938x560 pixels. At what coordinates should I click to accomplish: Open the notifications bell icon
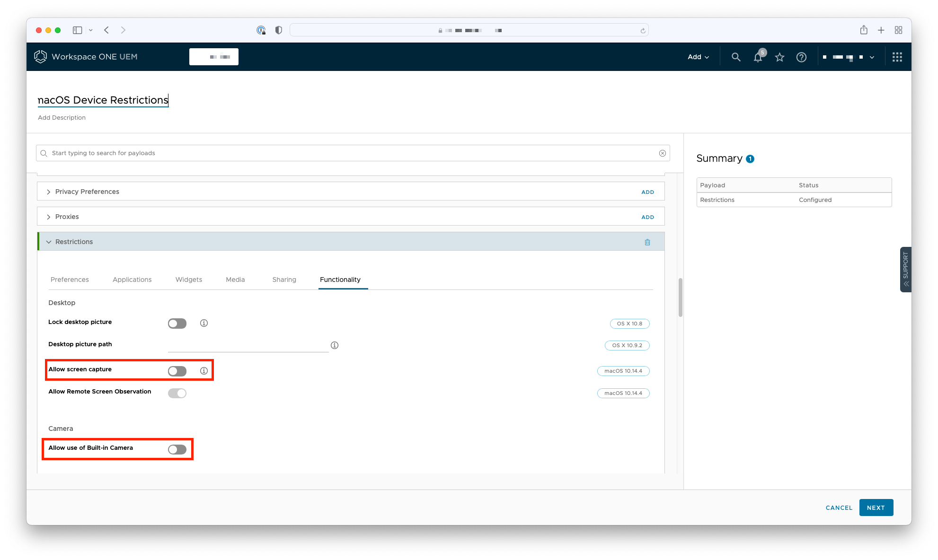click(x=758, y=57)
